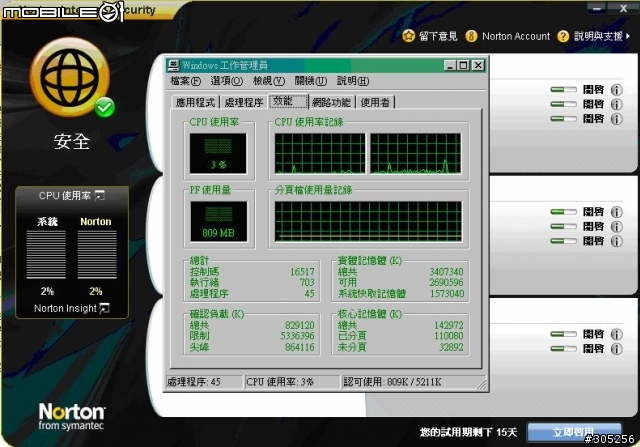Expand the 說明與支援 arrow menu

click(628, 36)
